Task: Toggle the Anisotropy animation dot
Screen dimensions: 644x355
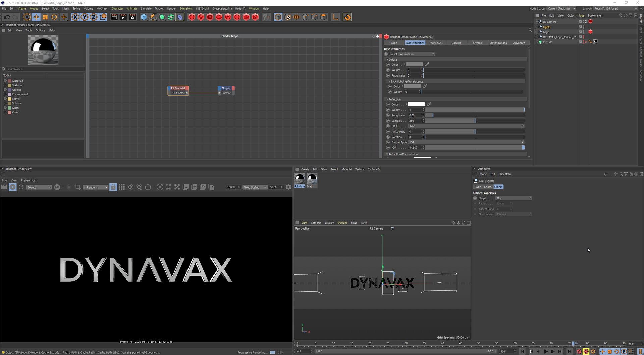Action: click(388, 132)
